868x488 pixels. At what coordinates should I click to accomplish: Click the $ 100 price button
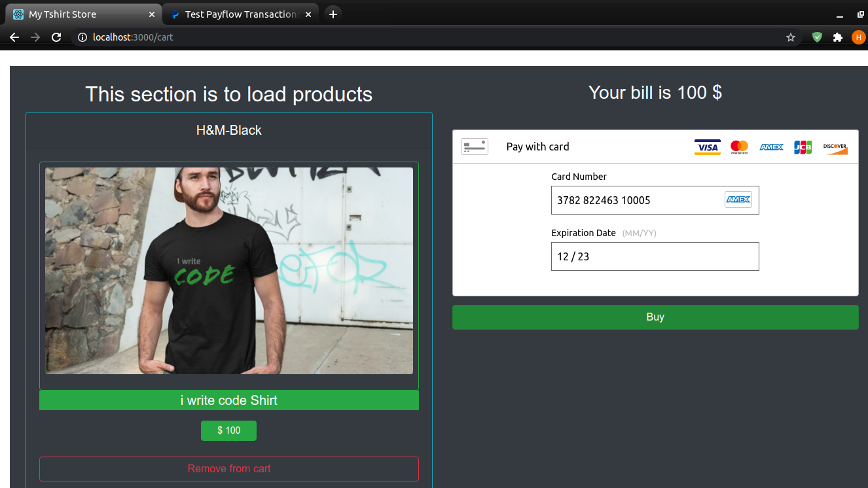tap(228, 430)
